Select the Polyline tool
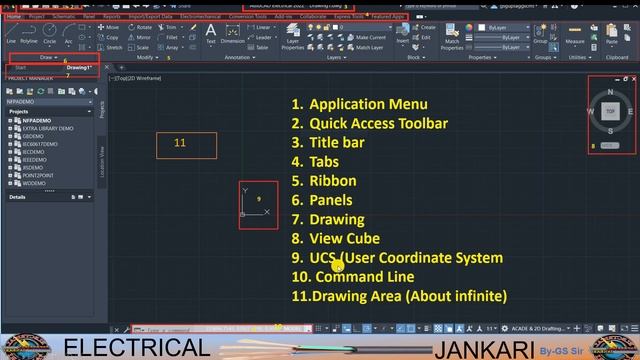This screenshot has width=640, height=360. (x=29, y=33)
